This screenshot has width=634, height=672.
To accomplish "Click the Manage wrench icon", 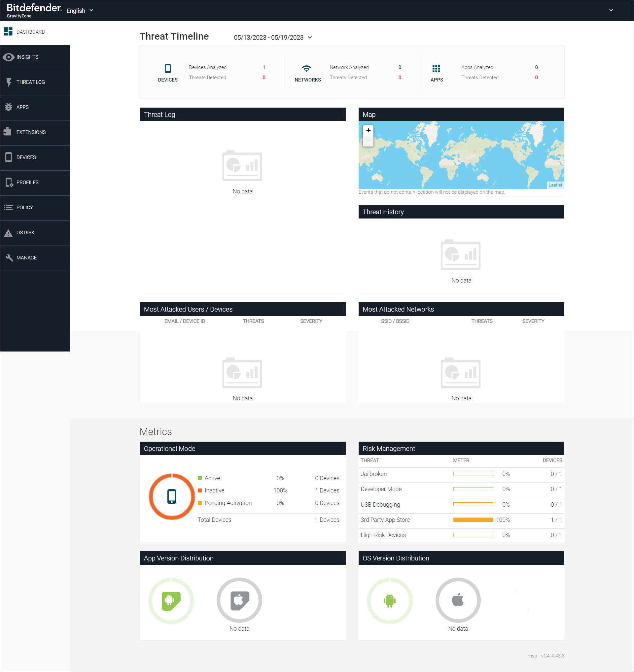I will [9, 257].
